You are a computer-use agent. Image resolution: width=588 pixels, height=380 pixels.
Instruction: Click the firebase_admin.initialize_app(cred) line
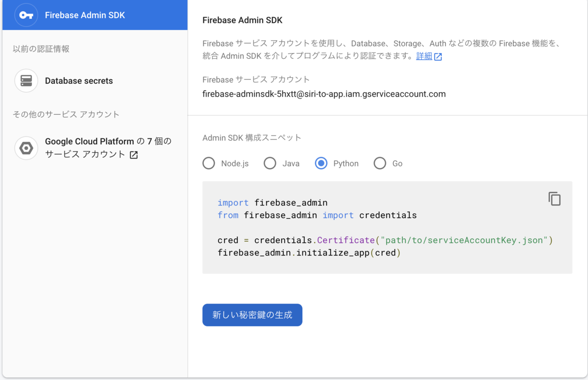[x=309, y=253]
